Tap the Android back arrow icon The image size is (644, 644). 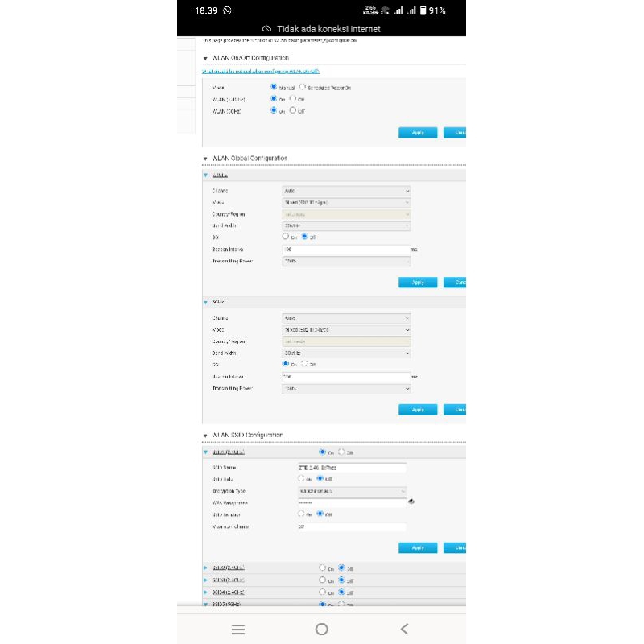pos(405,630)
